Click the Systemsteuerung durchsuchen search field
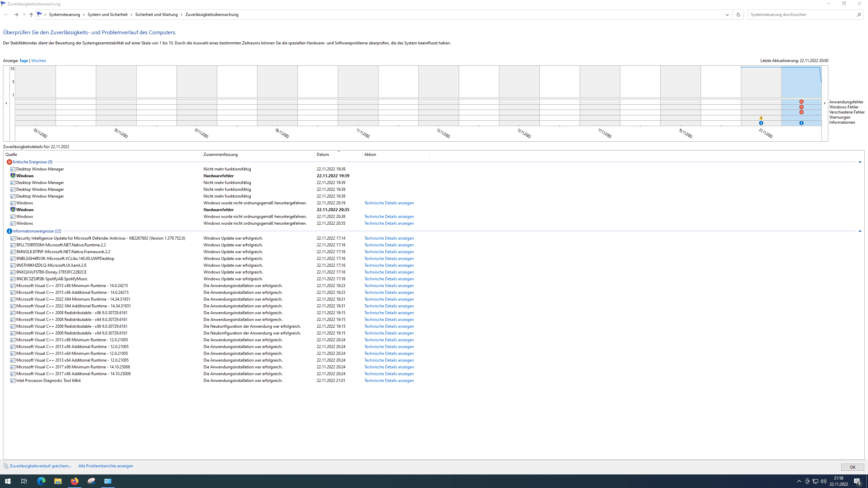 pyautogui.click(x=802, y=15)
